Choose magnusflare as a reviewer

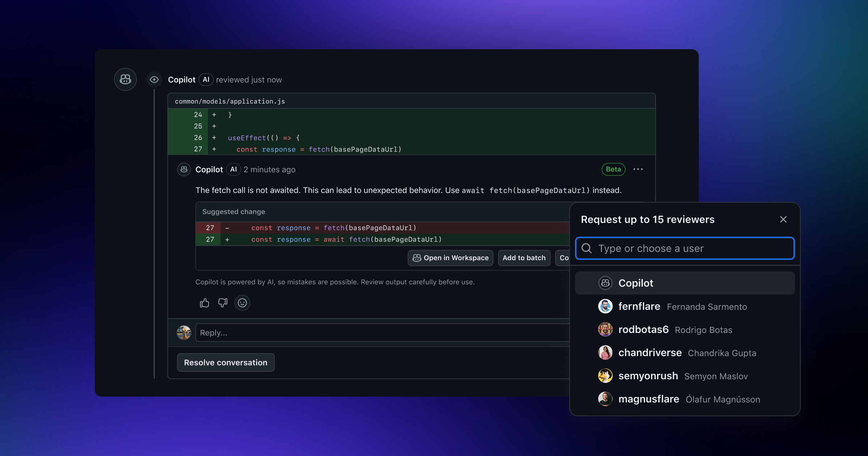(x=648, y=399)
